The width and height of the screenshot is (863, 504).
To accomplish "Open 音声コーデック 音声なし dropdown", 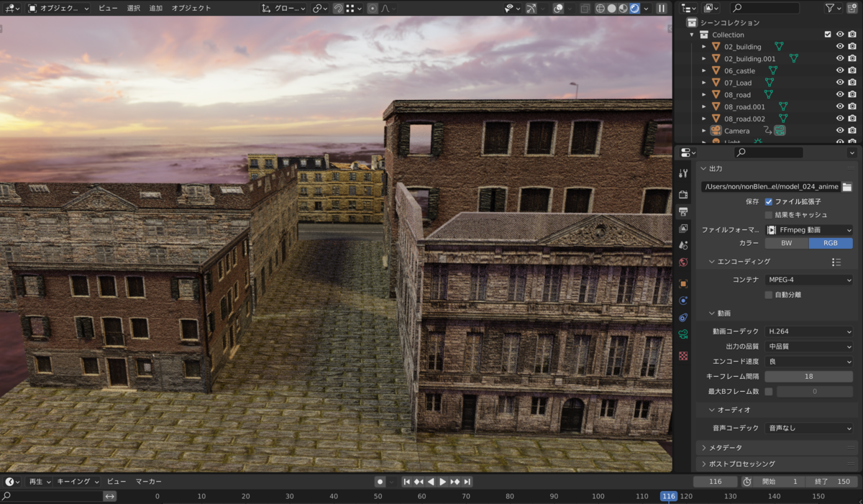I will click(809, 428).
